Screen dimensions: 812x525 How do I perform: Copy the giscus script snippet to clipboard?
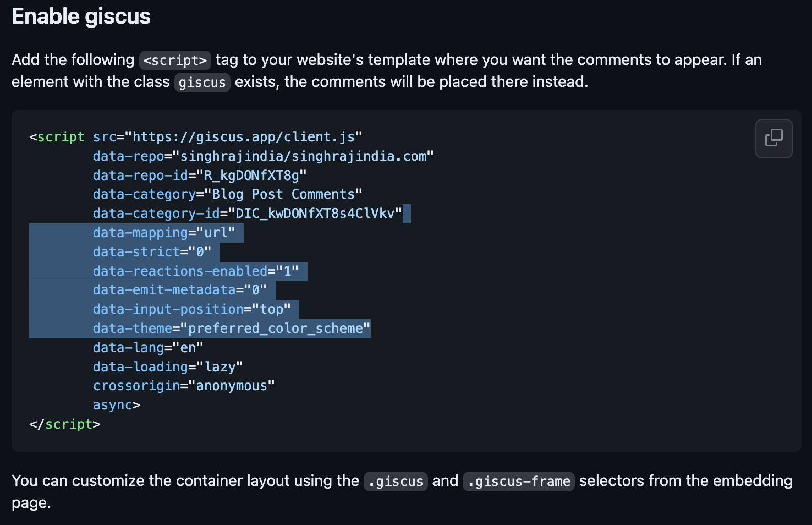tap(773, 138)
